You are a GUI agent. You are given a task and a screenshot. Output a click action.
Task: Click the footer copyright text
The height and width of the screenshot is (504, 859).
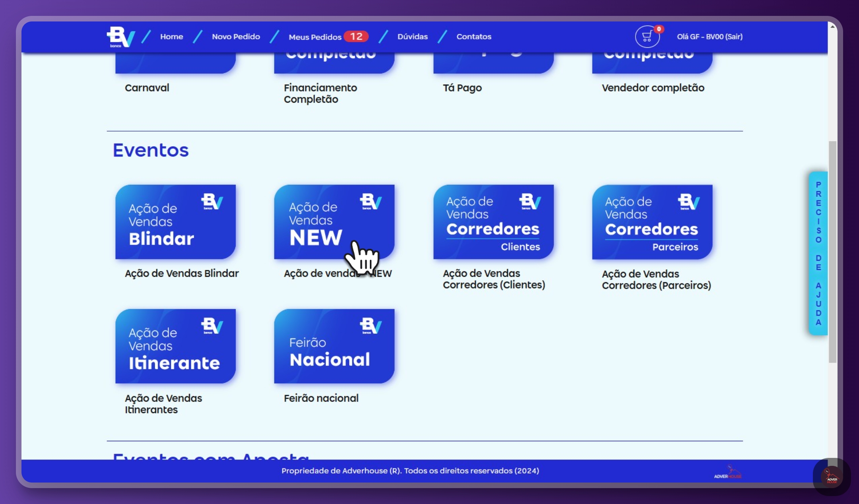(x=410, y=471)
